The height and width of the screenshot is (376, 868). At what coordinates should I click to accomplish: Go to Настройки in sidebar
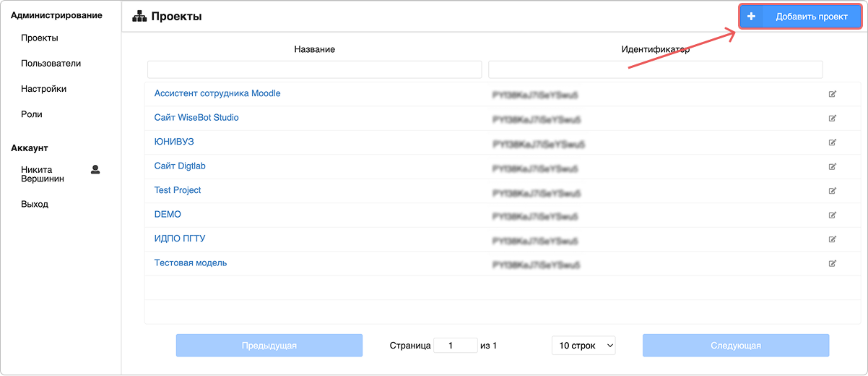[43, 89]
